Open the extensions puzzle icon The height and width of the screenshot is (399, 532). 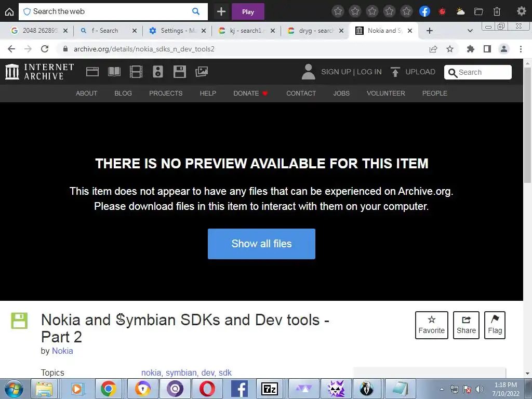coord(470,49)
